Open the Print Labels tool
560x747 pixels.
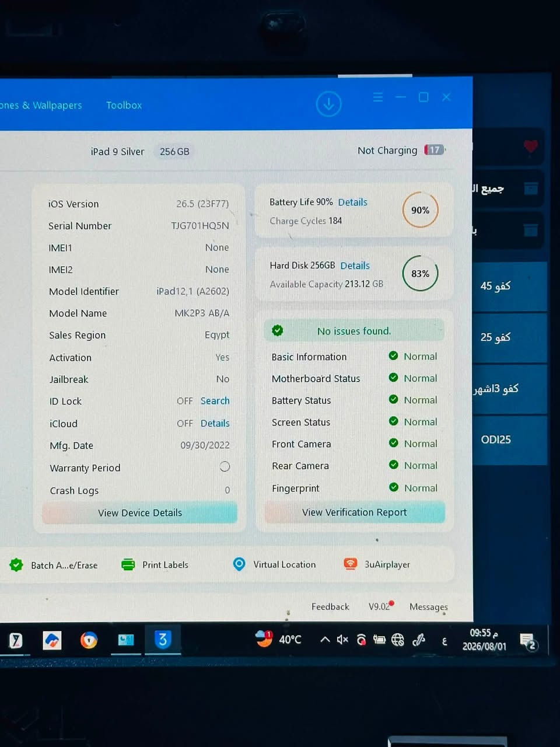point(155,564)
